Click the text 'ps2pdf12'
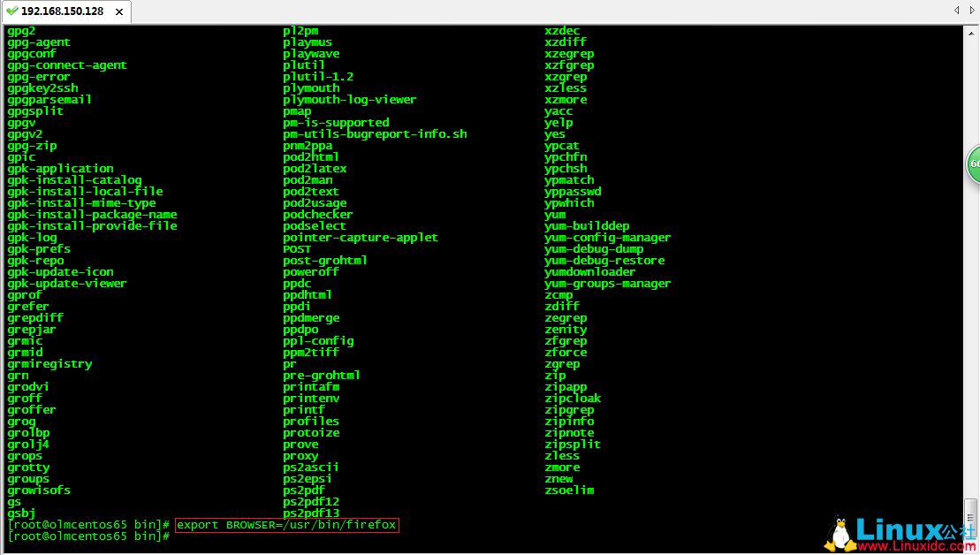 point(311,501)
